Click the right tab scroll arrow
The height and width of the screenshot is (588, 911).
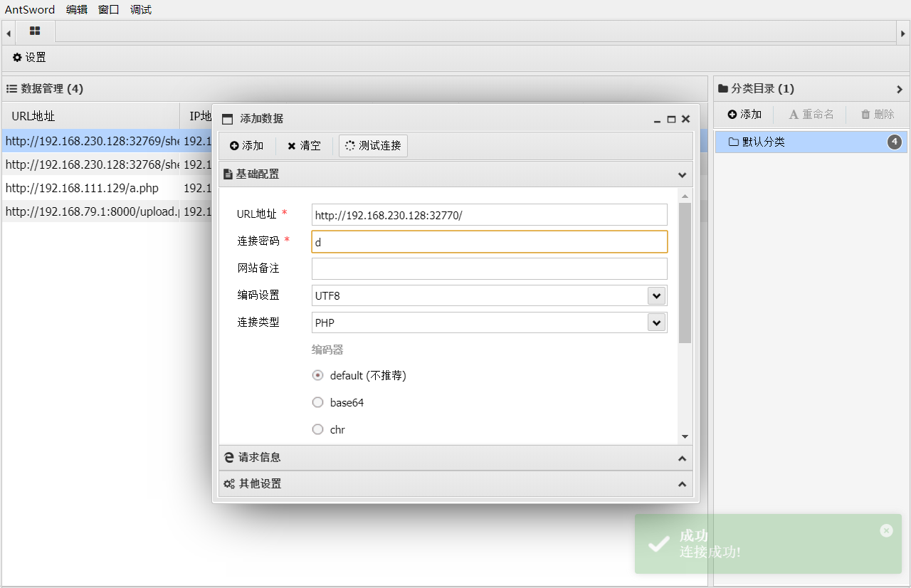pyautogui.click(x=902, y=32)
